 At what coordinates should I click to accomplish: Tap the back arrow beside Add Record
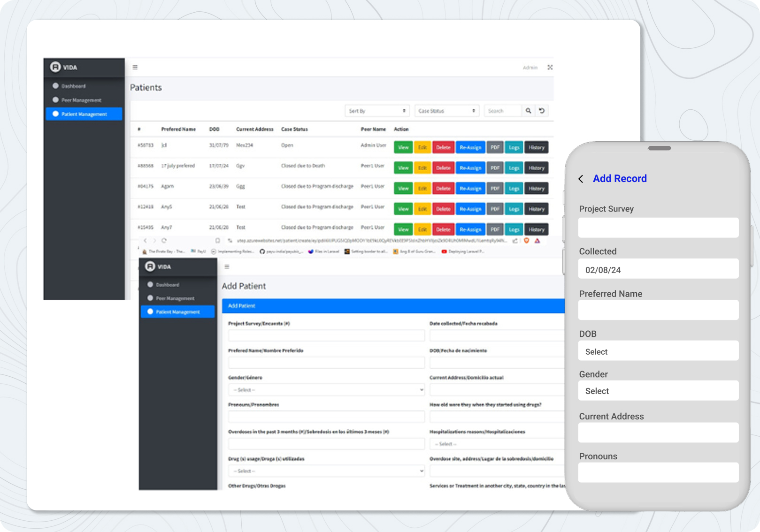(581, 179)
